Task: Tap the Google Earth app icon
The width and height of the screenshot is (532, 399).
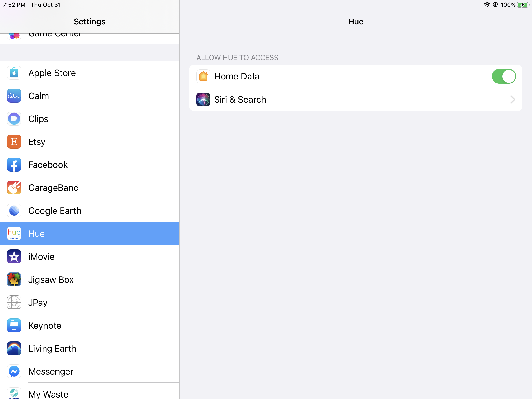Action: (x=14, y=211)
